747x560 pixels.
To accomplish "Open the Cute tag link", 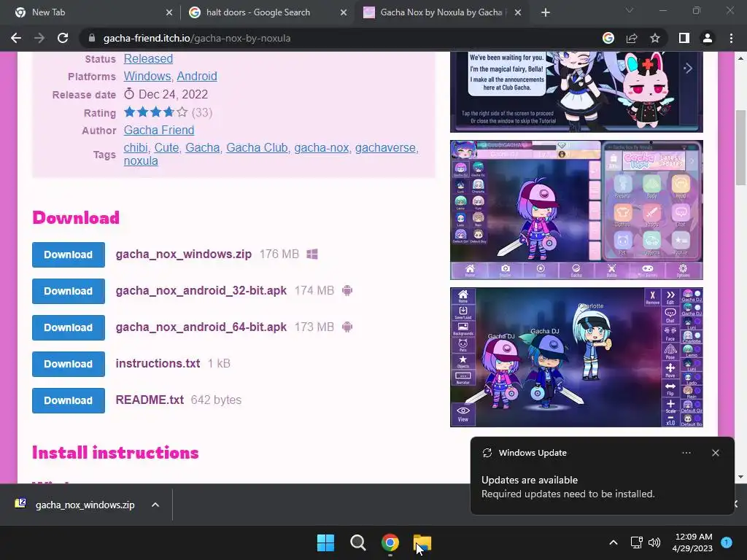I will click(166, 147).
